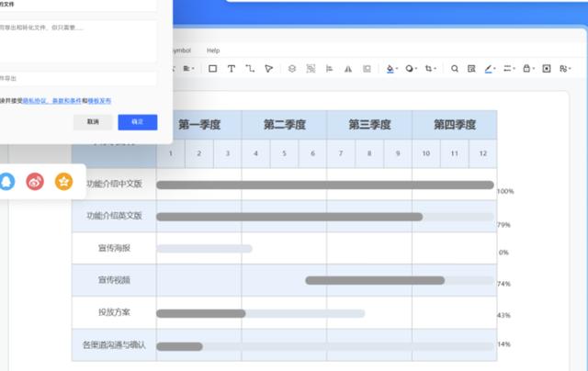Select month cell 1
Viewport: 588px width, 371px height.
point(171,153)
